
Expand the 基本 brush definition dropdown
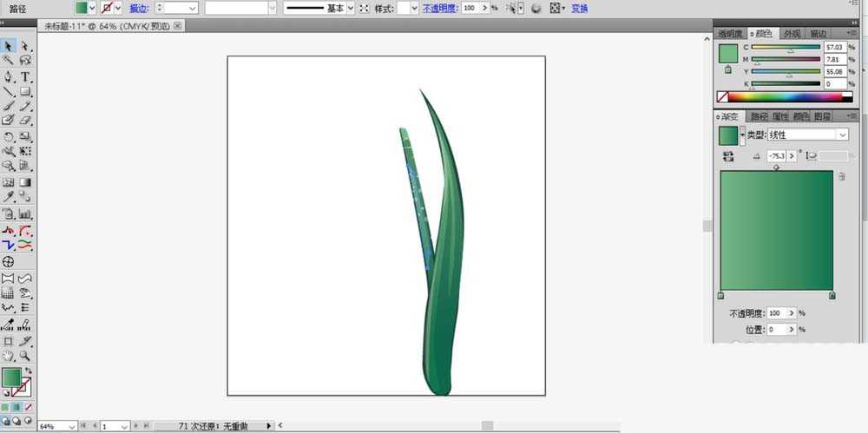(x=351, y=9)
